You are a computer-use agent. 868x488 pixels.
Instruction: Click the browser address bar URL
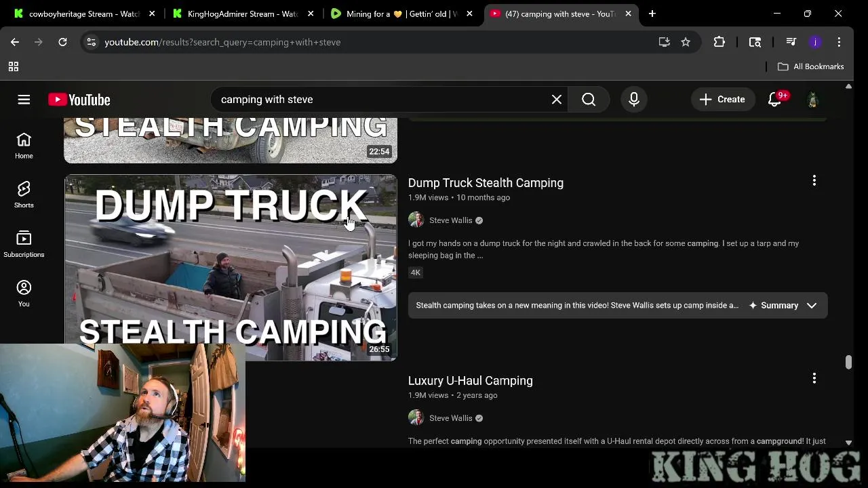coord(222,42)
